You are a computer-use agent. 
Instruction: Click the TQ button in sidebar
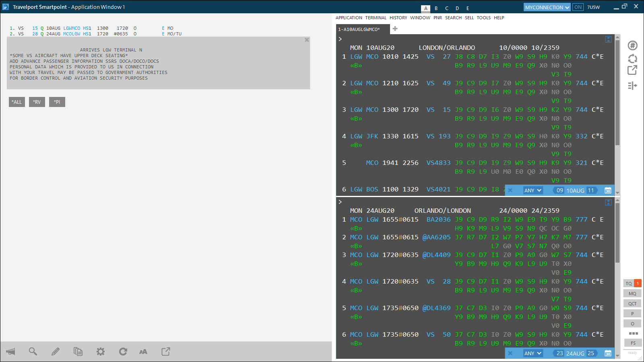point(629,284)
